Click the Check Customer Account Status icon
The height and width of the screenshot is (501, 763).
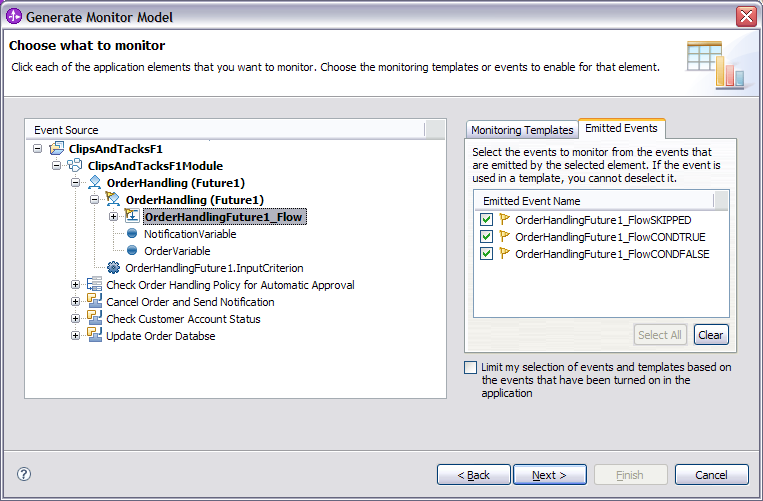click(x=94, y=319)
